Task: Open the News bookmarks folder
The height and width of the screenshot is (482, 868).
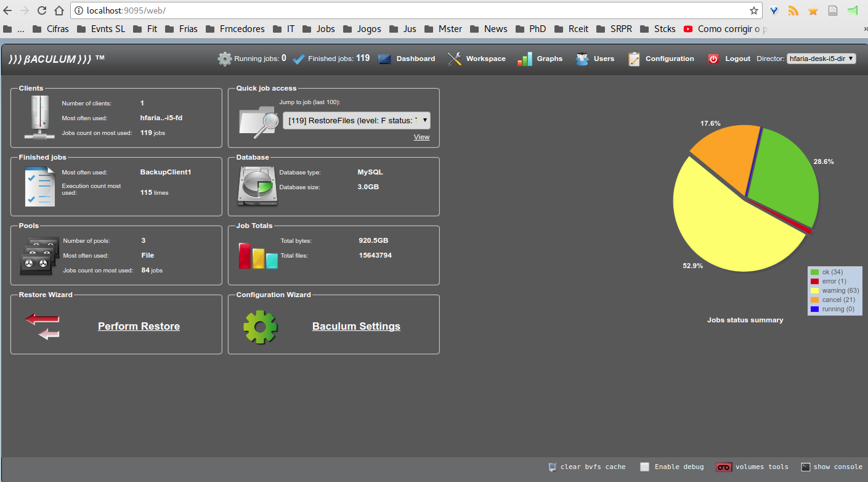Action: click(x=489, y=29)
